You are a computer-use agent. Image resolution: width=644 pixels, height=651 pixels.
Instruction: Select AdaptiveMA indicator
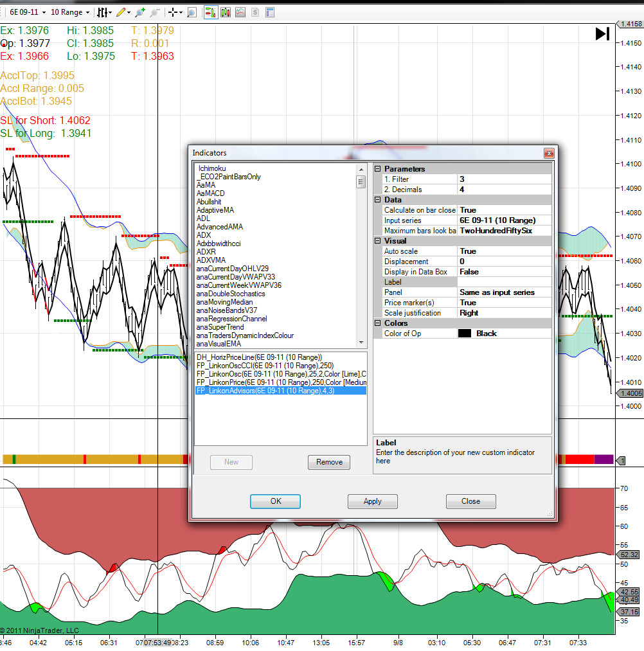[x=215, y=210]
